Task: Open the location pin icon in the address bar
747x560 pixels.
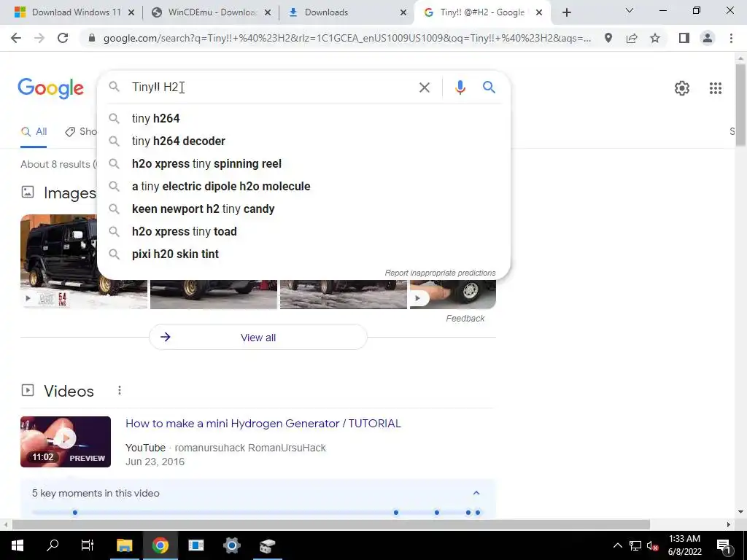Action: [608, 38]
